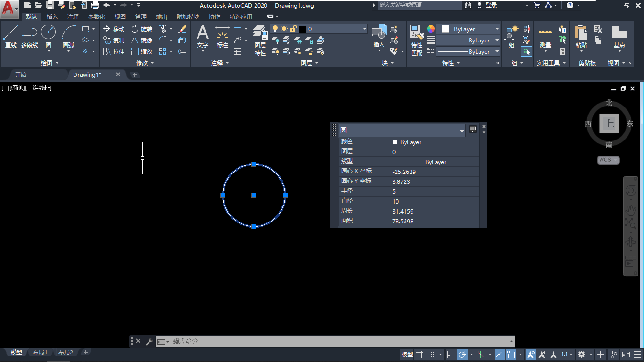Switch to the 插入 ribbon tab
This screenshot has height=362, width=644.
click(x=52, y=17)
